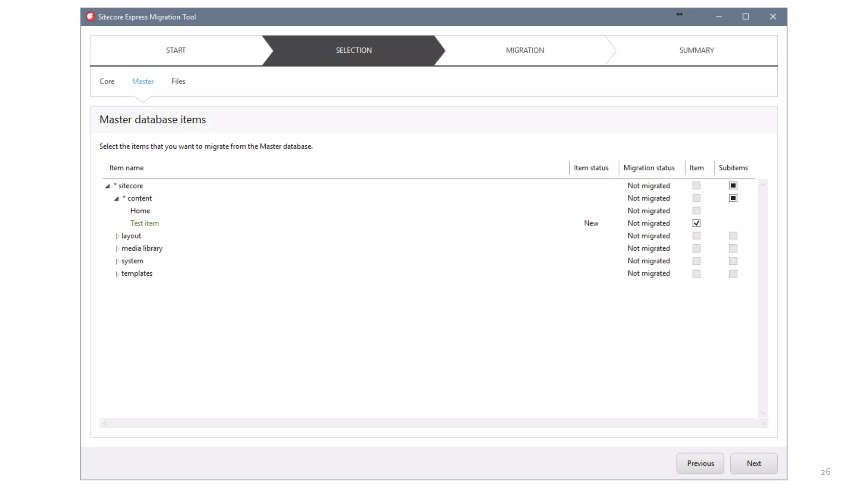
Task: Maximize the Migration Tool window
Action: [746, 17]
